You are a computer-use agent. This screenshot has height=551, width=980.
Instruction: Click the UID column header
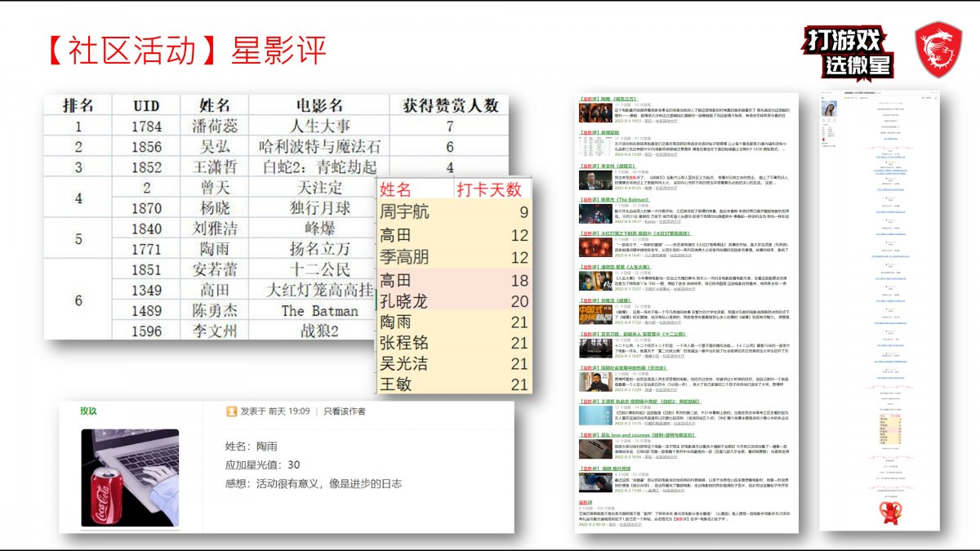tap(146, 105)
